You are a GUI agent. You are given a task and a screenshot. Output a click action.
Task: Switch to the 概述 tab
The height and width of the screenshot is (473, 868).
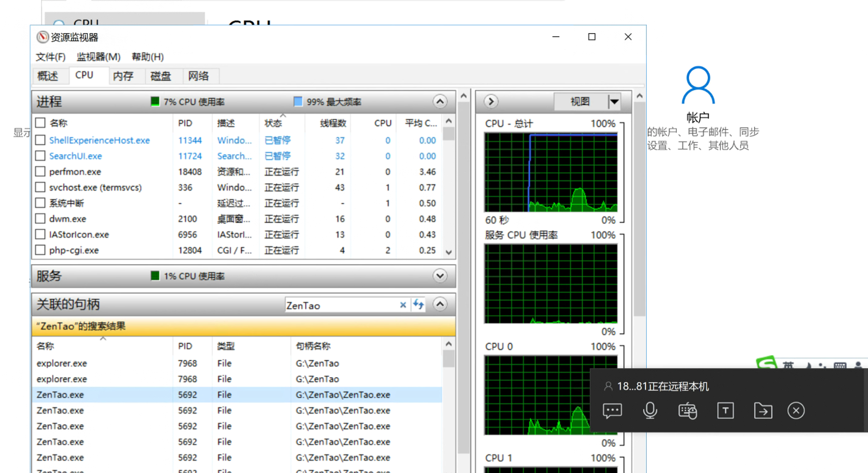click(x=48, y=76)
